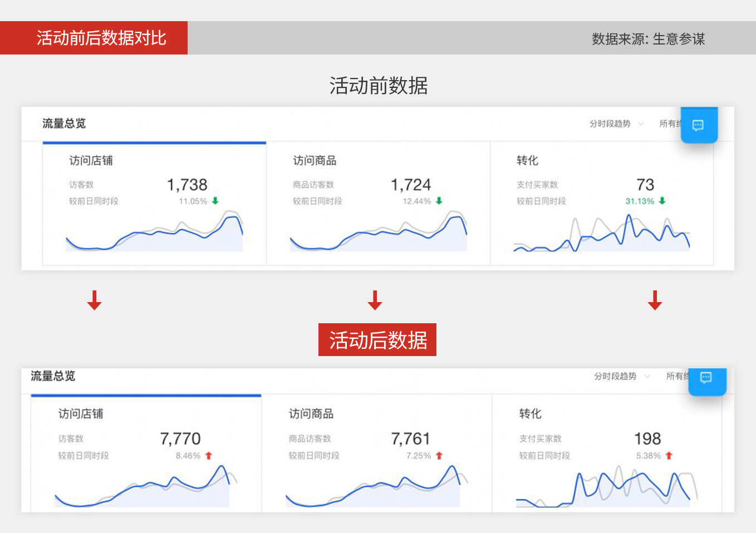Click the green decline arrow beside 11.05%
The height and width of the screenshot is (533, 756).
[x=215, y=201]
